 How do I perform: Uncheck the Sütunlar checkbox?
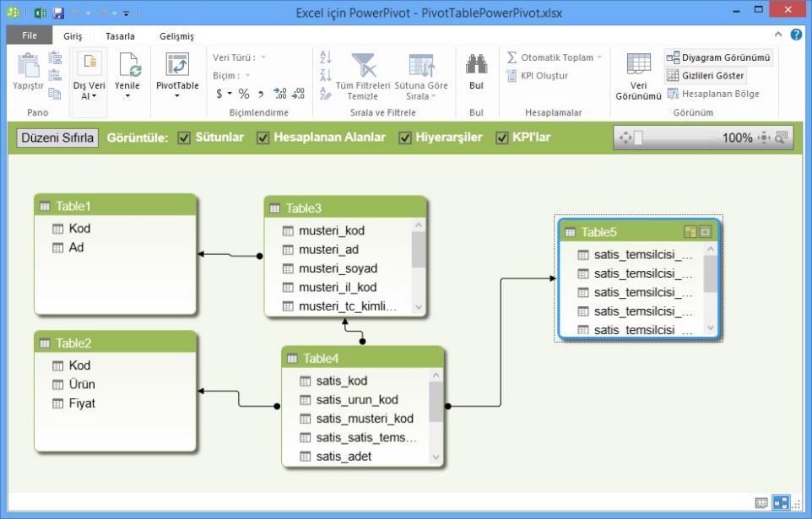[184, 138]
